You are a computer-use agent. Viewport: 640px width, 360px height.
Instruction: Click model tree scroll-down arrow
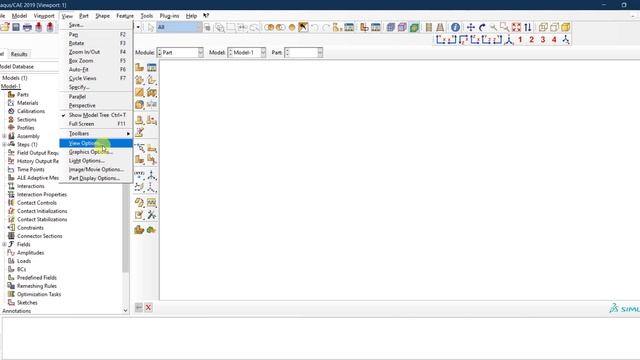(125, 310)
